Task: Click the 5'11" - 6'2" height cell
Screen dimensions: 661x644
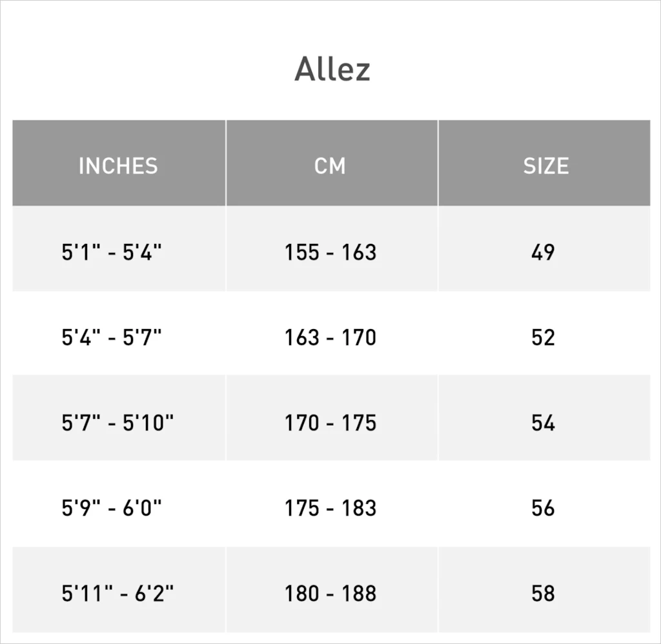Action: point(119,590)
